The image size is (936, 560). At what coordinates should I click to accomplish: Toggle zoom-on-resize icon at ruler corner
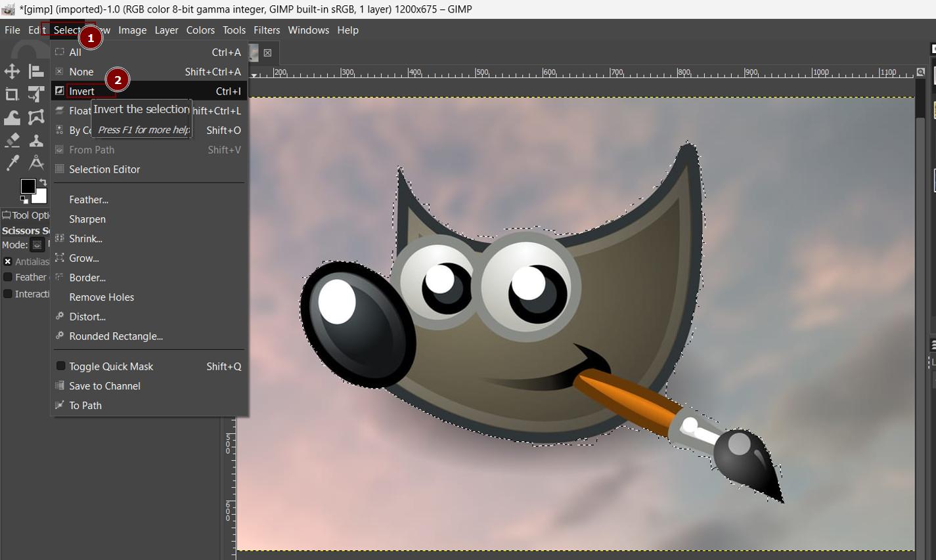921,72
